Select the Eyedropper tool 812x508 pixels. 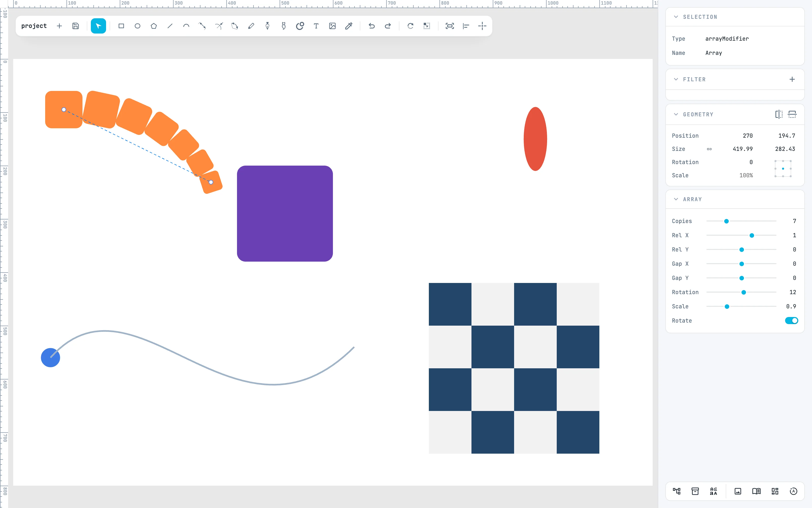pyautogui.click(x=349, y=26)
